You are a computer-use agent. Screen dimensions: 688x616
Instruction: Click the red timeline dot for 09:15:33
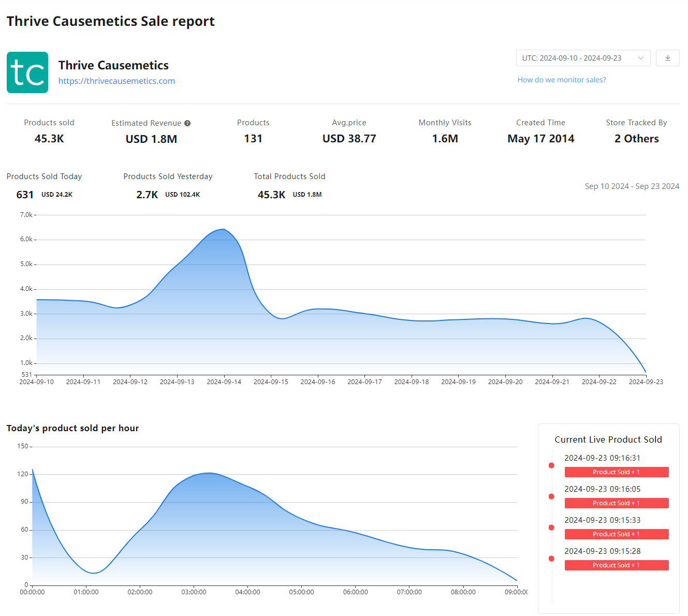(x=551, y=527)
